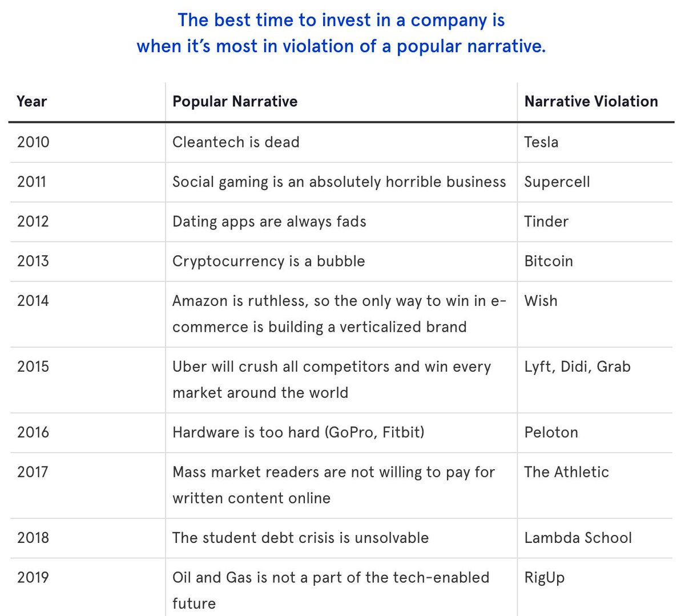Select the Year column header
This screenshot has height=616, width=685.
pyautogui.click(x=32, y=102)
